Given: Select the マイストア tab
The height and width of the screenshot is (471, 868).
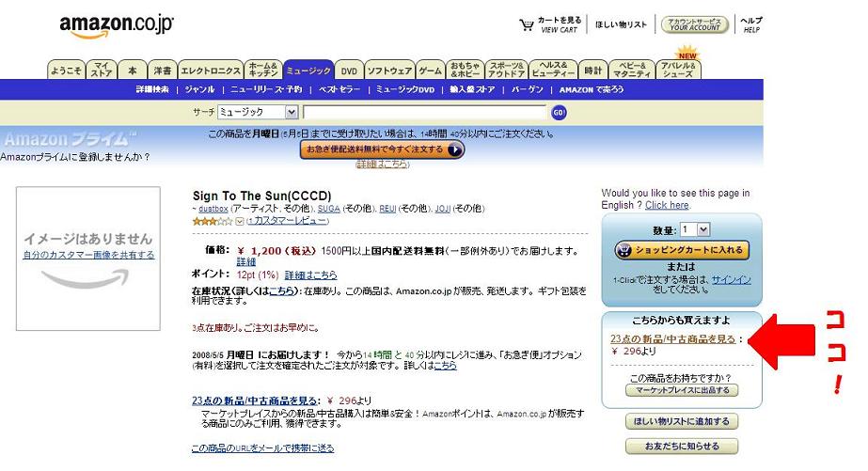Looking at the screenshot, I should click(102, 71).
